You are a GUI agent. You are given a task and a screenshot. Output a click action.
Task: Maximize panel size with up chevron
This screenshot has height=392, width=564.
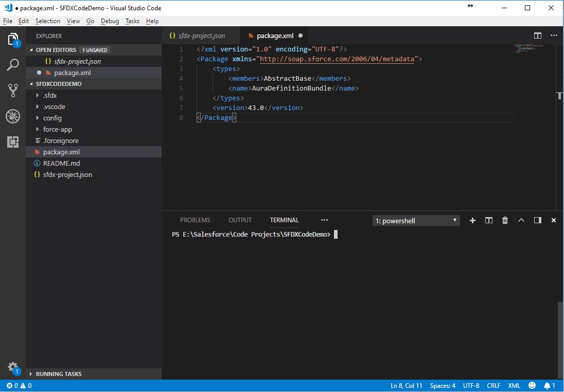[x=521, y=221]
